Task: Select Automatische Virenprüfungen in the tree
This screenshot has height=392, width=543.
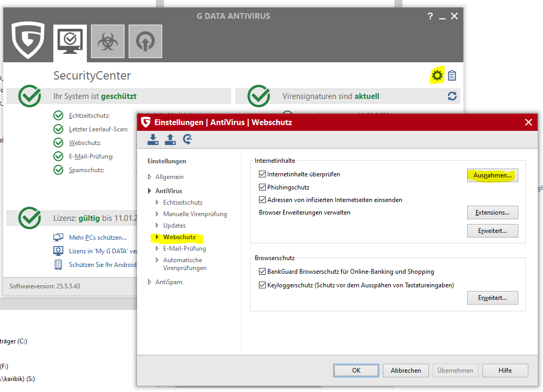Action: point(185,264)
